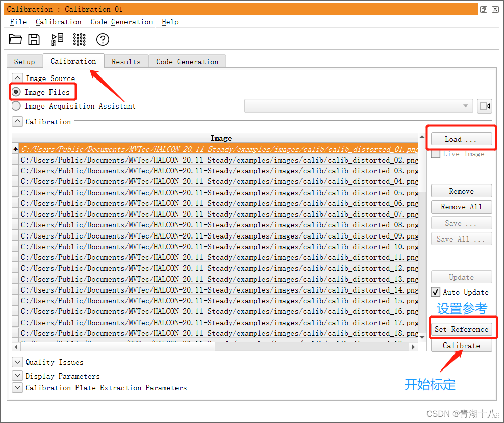Click the calibration plate dot grid icon
Screen dimensions: 504x423
79,40
